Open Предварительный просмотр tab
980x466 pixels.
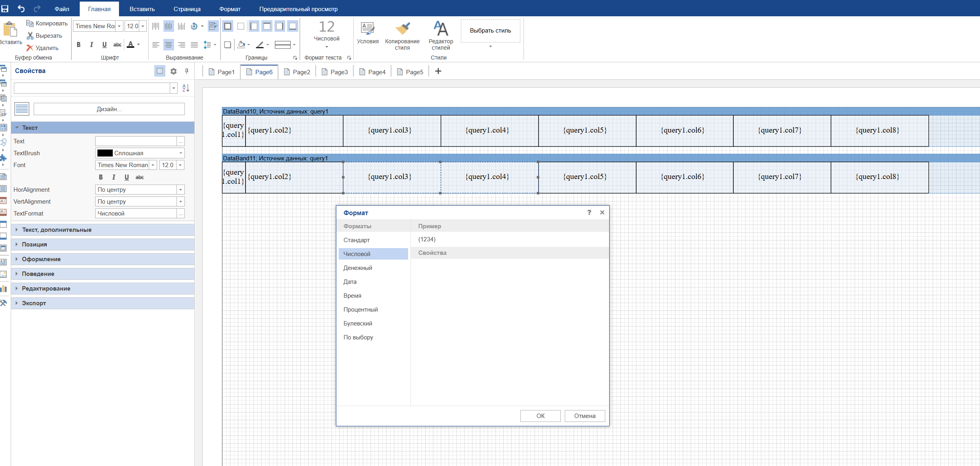click(x=298, y=9)
